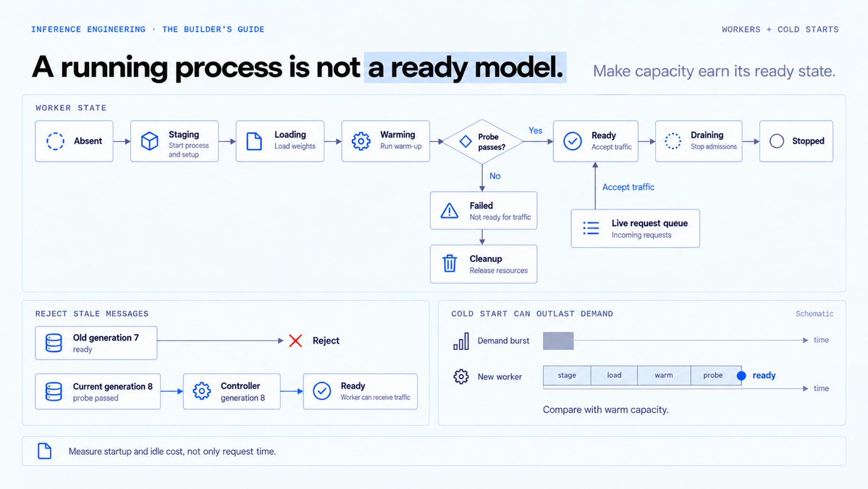This screenshot has width=868, height=489.
Task: Click the gear icon in the Controller box
Action: (201, 391)
